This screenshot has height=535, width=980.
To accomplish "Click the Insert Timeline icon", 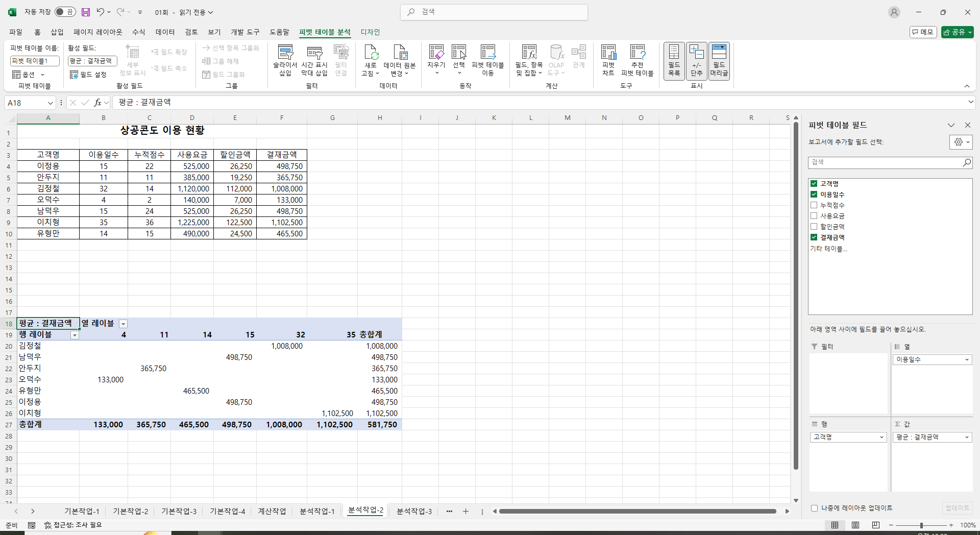I will point(314,53).
